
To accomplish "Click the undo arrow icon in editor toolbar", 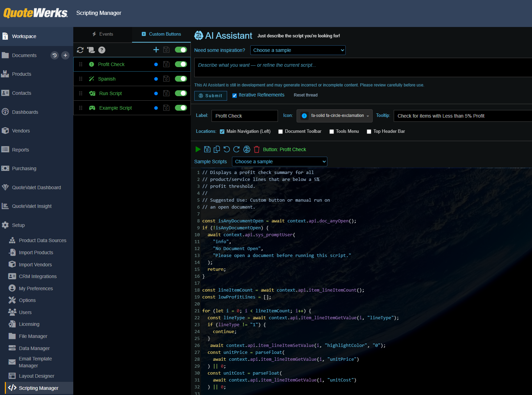I will (227, 149).
